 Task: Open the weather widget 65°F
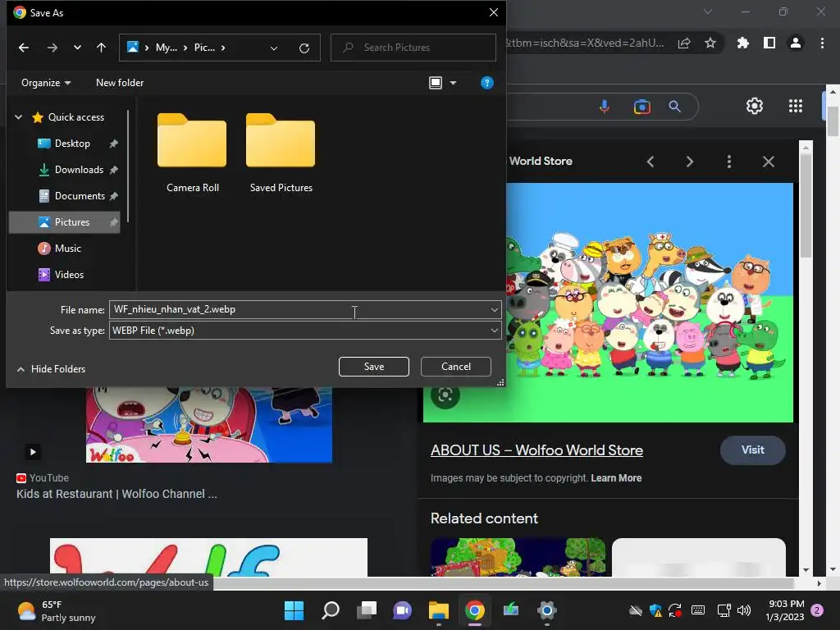pyautogui.click(x=57, y=610)
